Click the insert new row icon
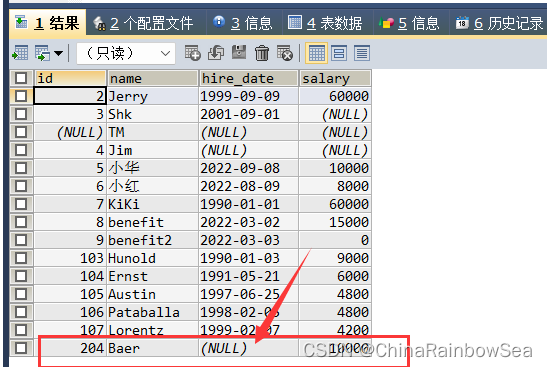Viewport: 547px width, 367px height. pyautogui.click(x=193, y=53)
